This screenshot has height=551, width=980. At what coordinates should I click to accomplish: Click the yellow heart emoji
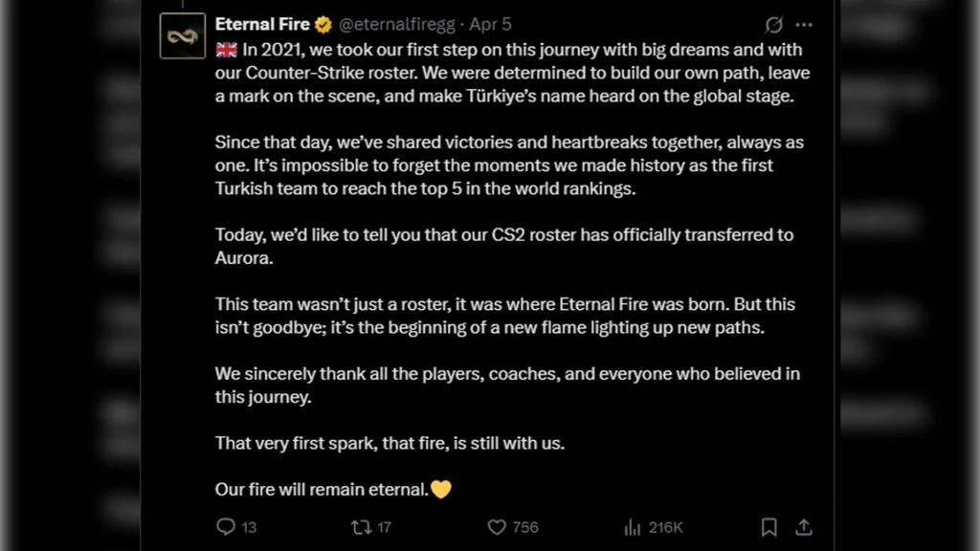pyautogui.click(x=440, y=489)
